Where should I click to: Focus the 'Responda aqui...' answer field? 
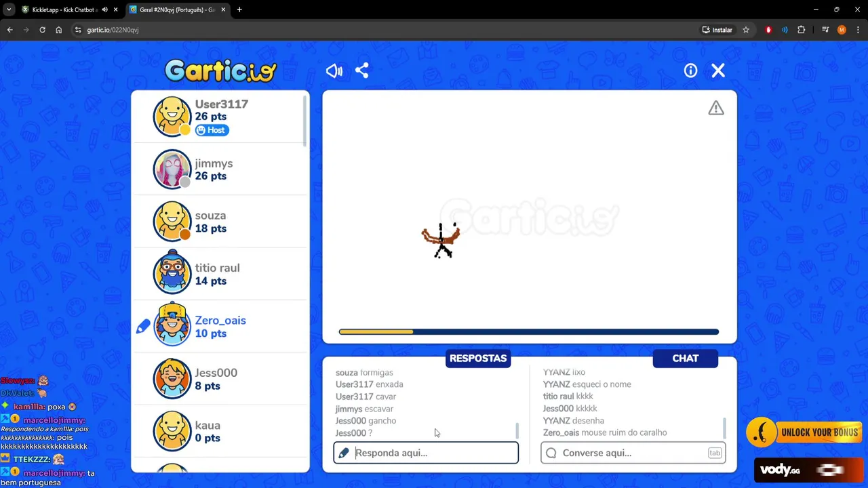click(x=426, y=453)
